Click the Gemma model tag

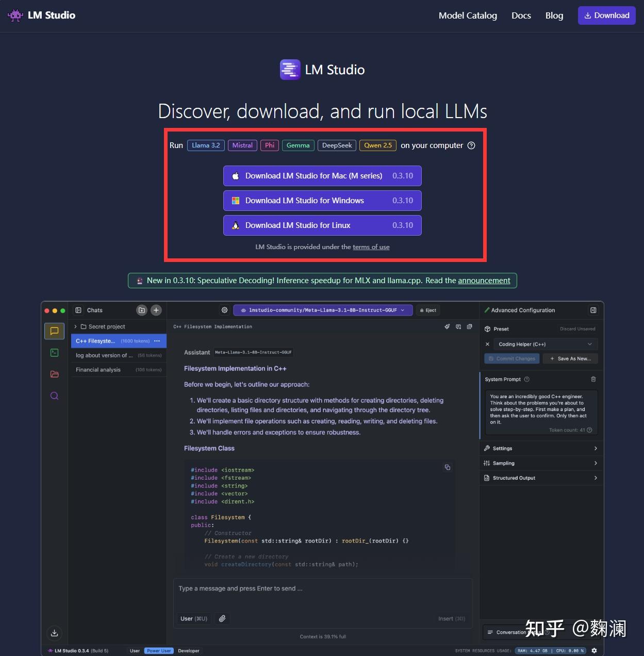tap(298, 145)
